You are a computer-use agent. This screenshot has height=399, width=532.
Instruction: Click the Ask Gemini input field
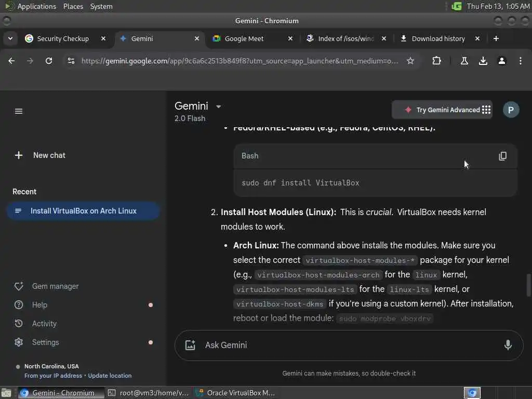[350, 345]
